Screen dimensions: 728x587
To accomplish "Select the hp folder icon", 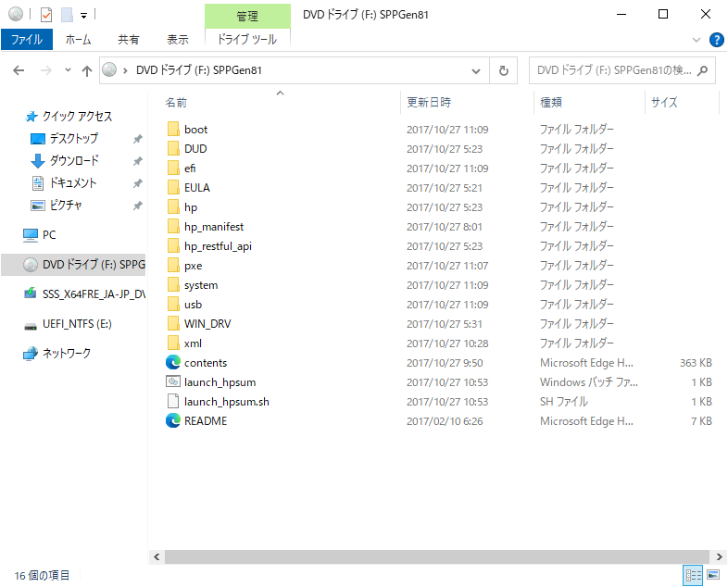I will tap(173, 207).
